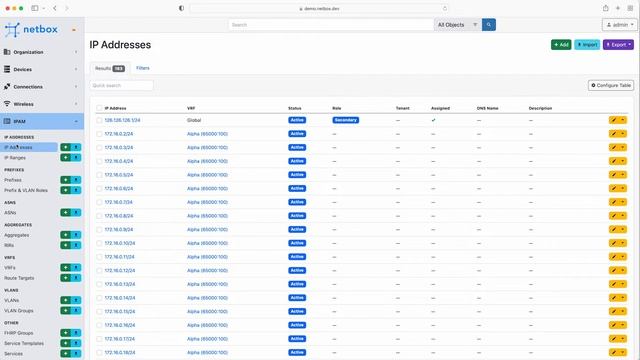Click green add icon beside Aggregates
This screenshot has height=360, width=640.
pyautogui.click(x=65, y=235)
